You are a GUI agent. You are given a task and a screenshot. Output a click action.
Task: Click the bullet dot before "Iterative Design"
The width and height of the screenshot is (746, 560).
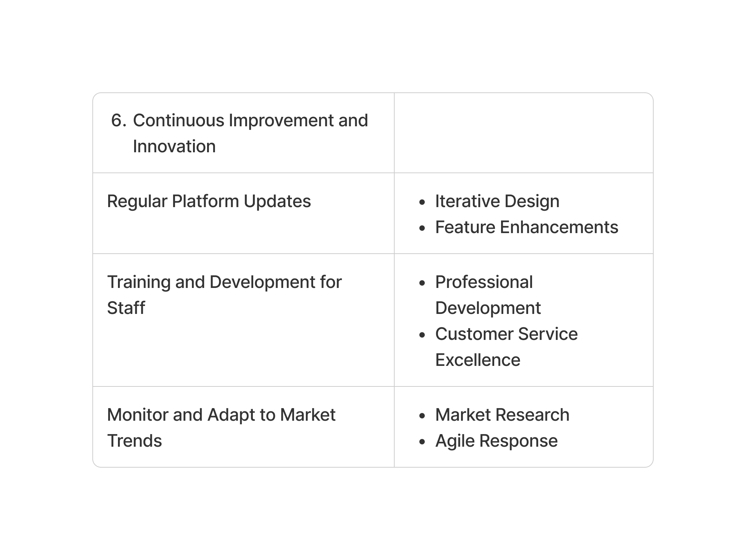coord(422,202)
